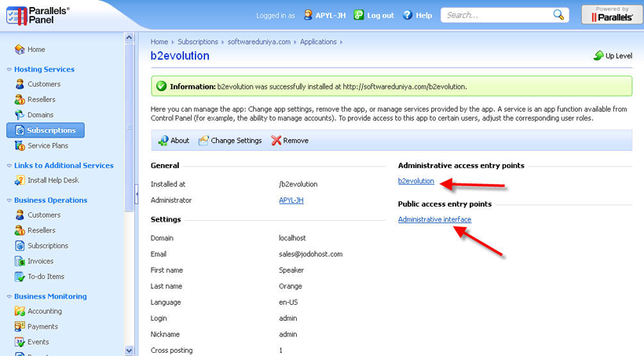
Task: Click the Parallels Panel logo
Action: 38,16
